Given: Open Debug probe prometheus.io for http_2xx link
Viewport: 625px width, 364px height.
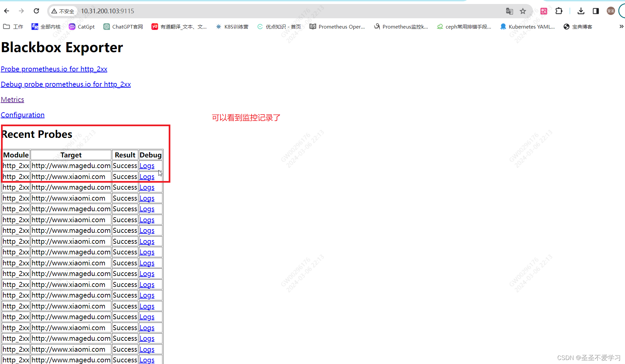Looking at the screenshot, I should (66, 84).
